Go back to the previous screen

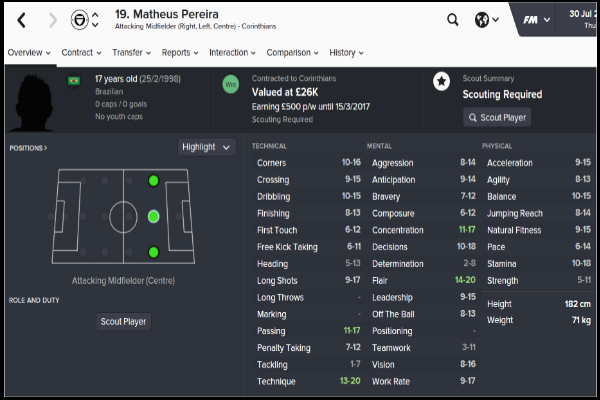[x=23, y=19]
